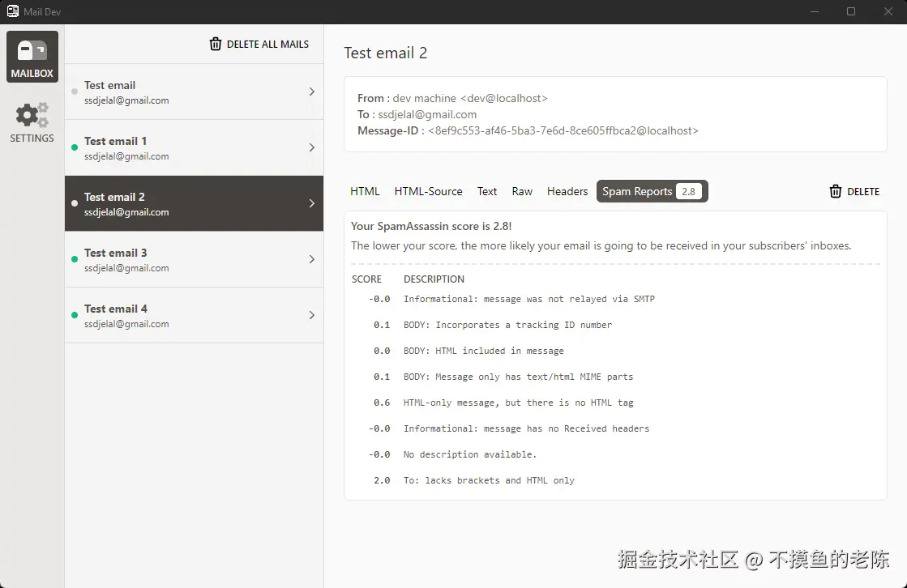Open mail titled Test email 4
907x588 pixels.
[195, 316]
